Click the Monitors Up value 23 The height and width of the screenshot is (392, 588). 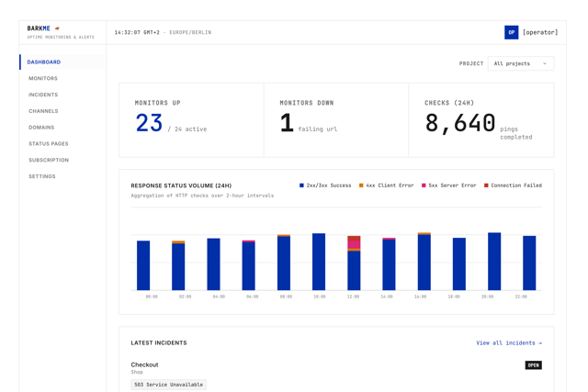(149, 123)
